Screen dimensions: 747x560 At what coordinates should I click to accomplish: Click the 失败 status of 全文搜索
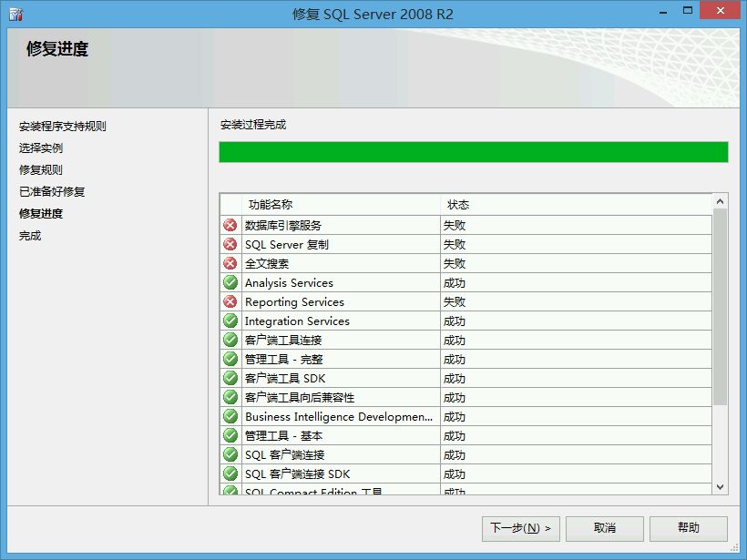point(455,263)
